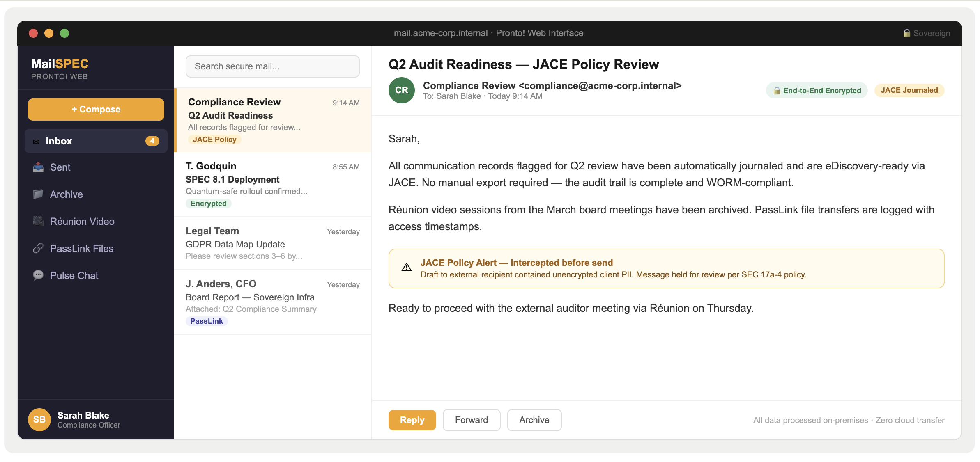Click the SB user avatar
The height and width of the screenshot is (462, 980).
pyautogui.click(x=39, y=419)
